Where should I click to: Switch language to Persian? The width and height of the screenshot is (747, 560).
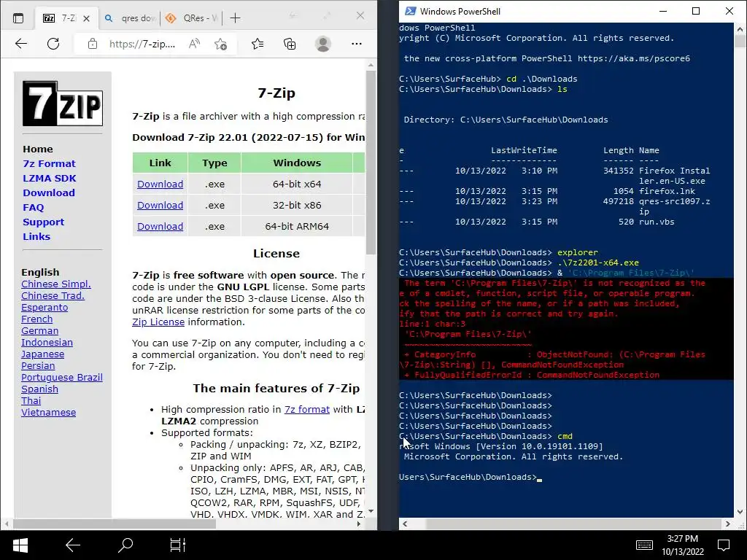point(38,366)
